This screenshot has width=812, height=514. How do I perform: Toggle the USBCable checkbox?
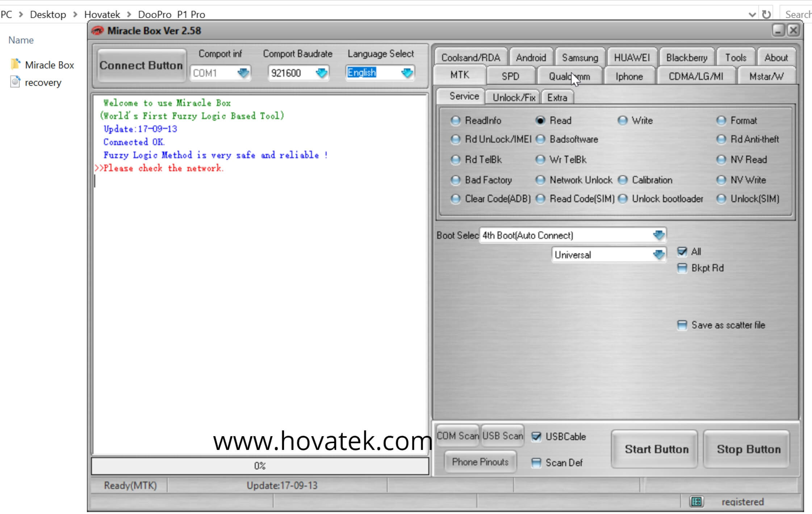coord(536,437)
